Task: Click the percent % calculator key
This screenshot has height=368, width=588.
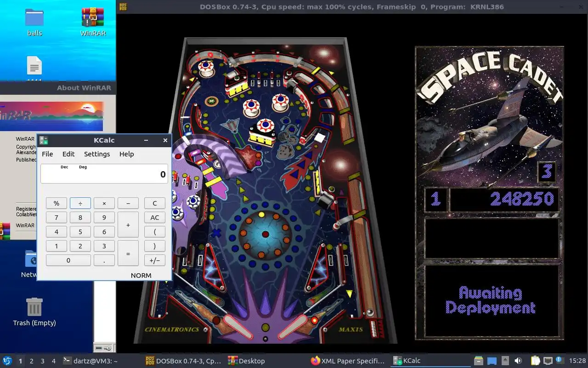Action: 57,203
